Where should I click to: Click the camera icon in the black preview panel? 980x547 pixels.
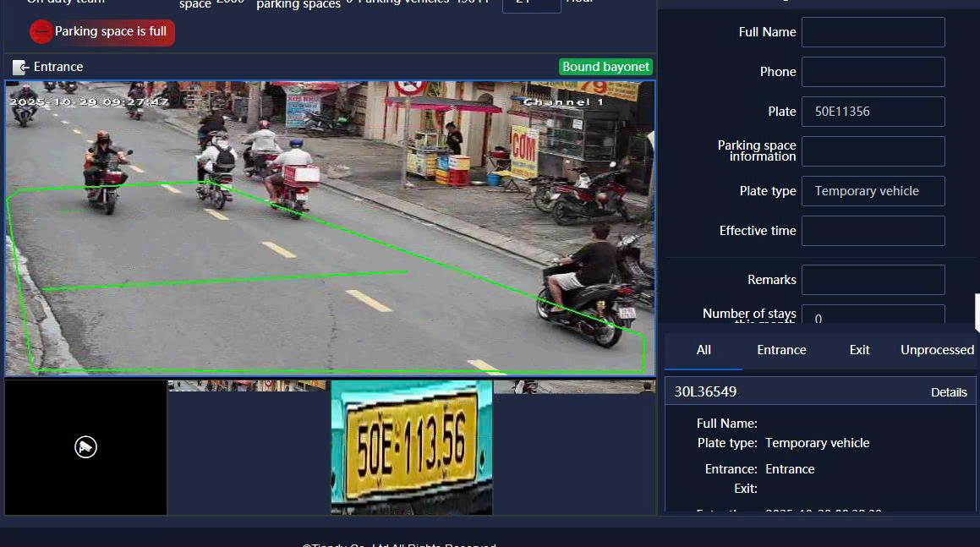click(x=85, y=447)
